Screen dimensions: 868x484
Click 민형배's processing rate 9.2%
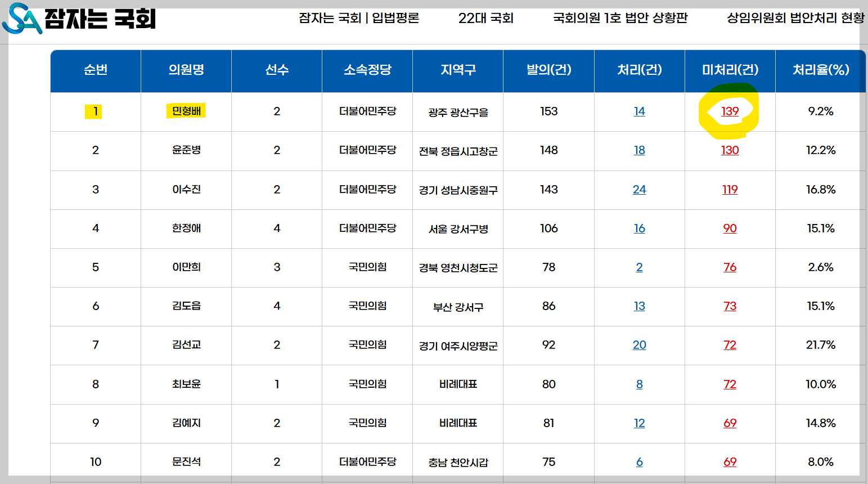821,111
